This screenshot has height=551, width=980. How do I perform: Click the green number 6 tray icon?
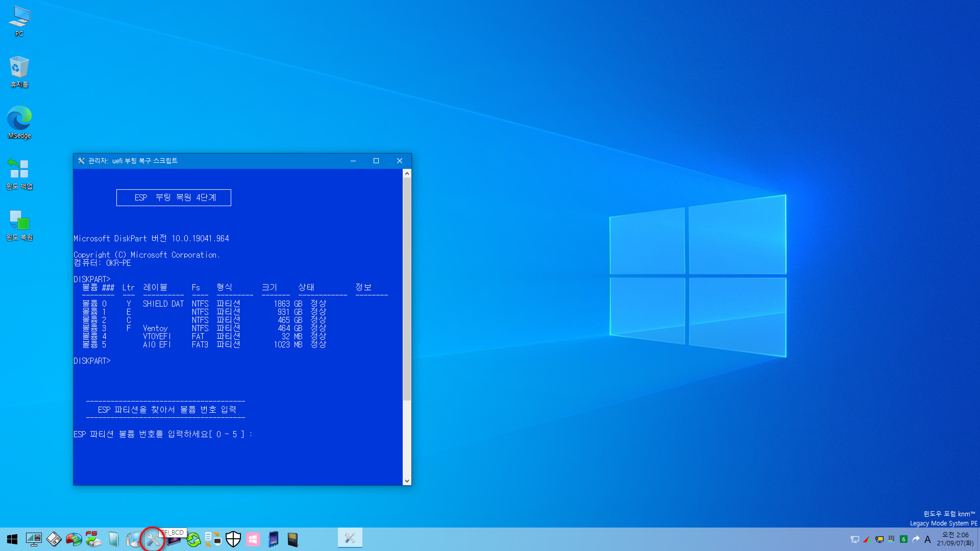pyautogui.click(x=903, y=539)
